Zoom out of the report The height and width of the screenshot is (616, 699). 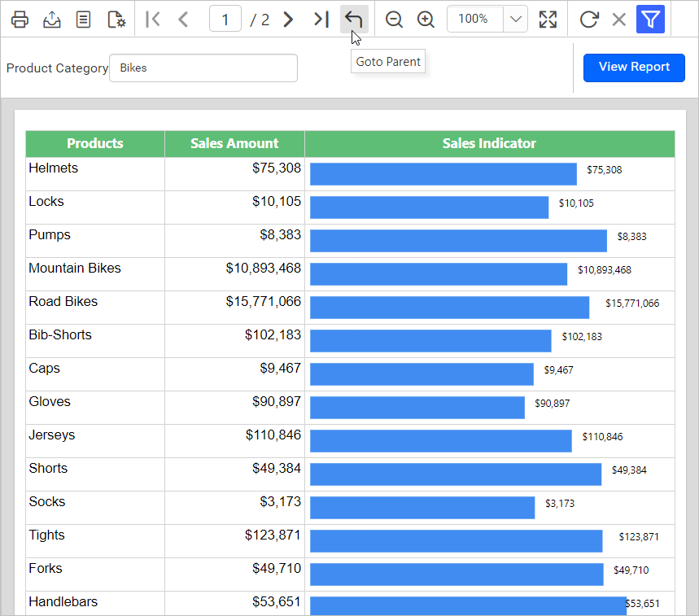(x=394, y=20)
